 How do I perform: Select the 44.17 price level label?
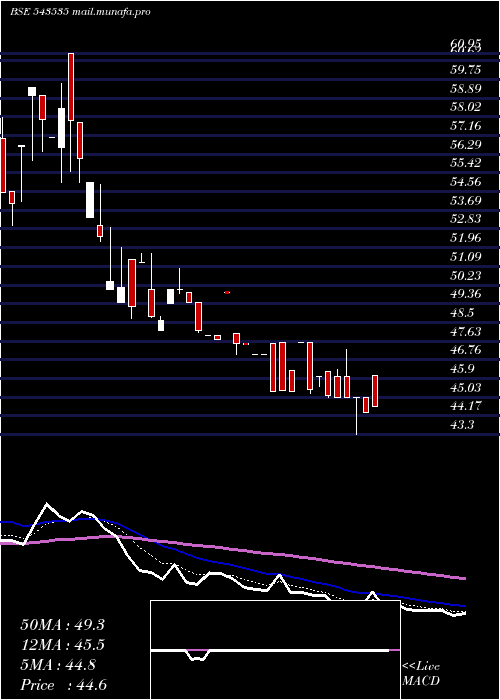tap(466, 406)
